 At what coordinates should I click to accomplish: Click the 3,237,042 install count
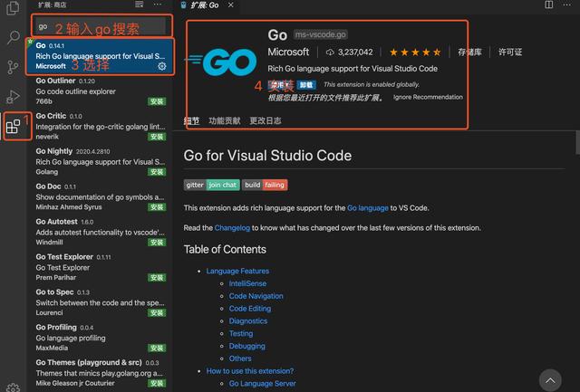349,53
